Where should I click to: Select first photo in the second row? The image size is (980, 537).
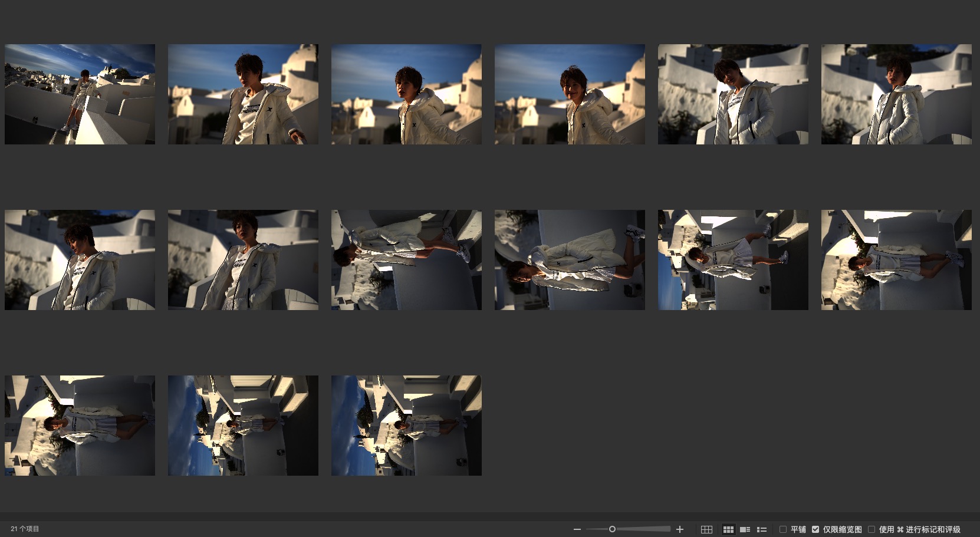[80, 260]
